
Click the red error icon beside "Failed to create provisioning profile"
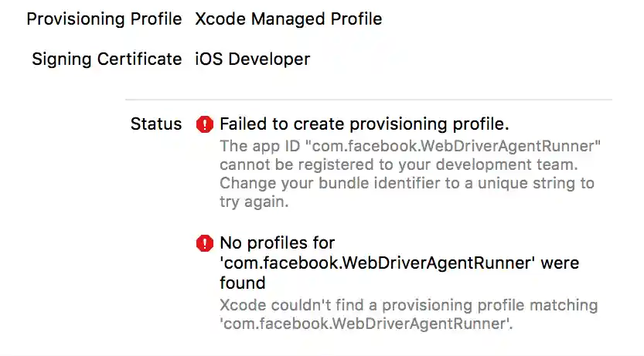click(204, 124)
